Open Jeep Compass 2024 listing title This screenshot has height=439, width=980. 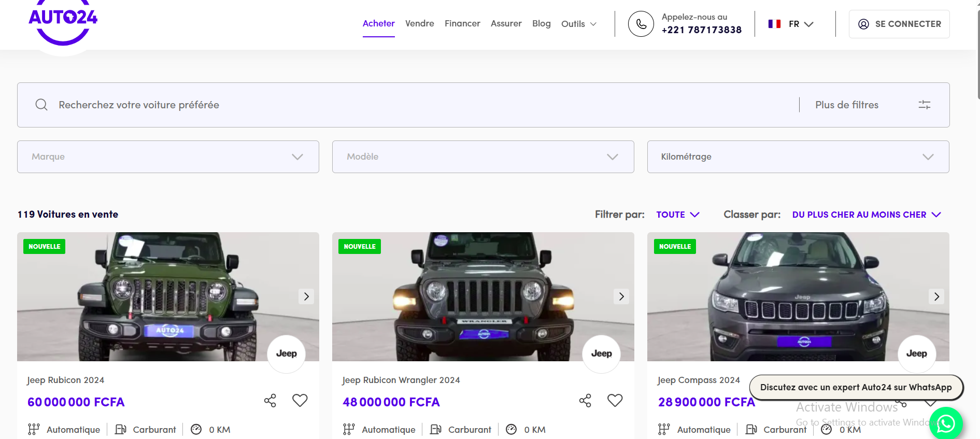(x=699, y=380)
